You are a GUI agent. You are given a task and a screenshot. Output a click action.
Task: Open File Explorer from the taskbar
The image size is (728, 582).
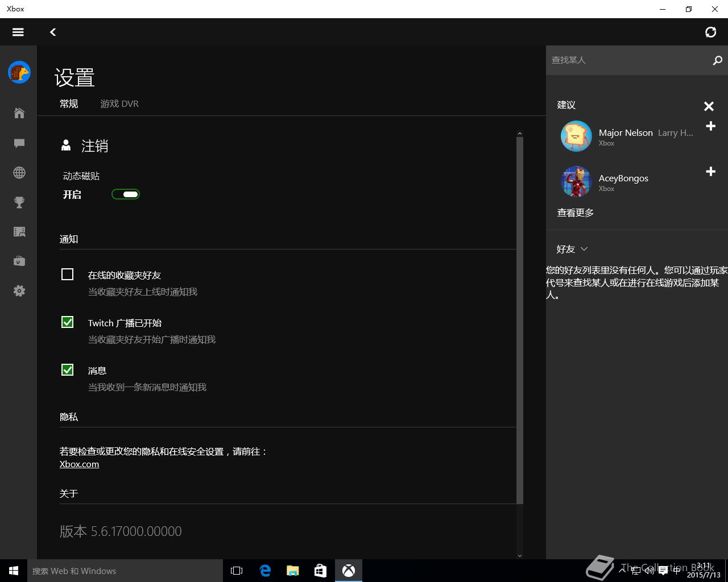pos(293,571)
